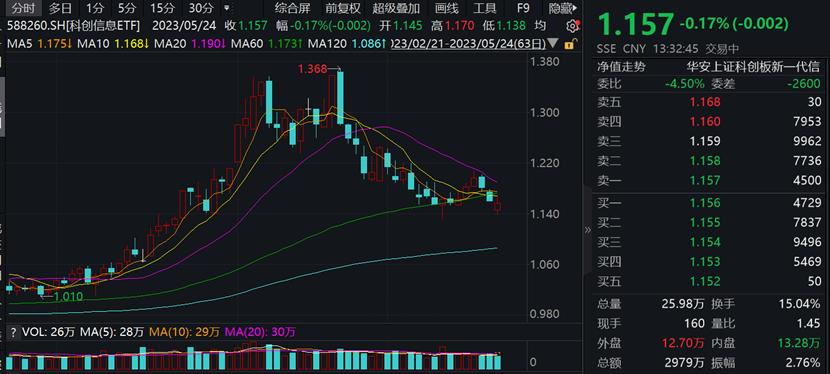Select the 15分 period tab
This screenshot has height=374, width=830.
coord(162,8)
